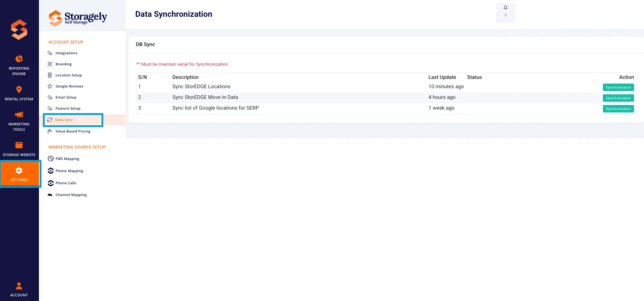Click the FMS Mapping icon
This screenshot has height=301, width=644.
click(51, 159)
